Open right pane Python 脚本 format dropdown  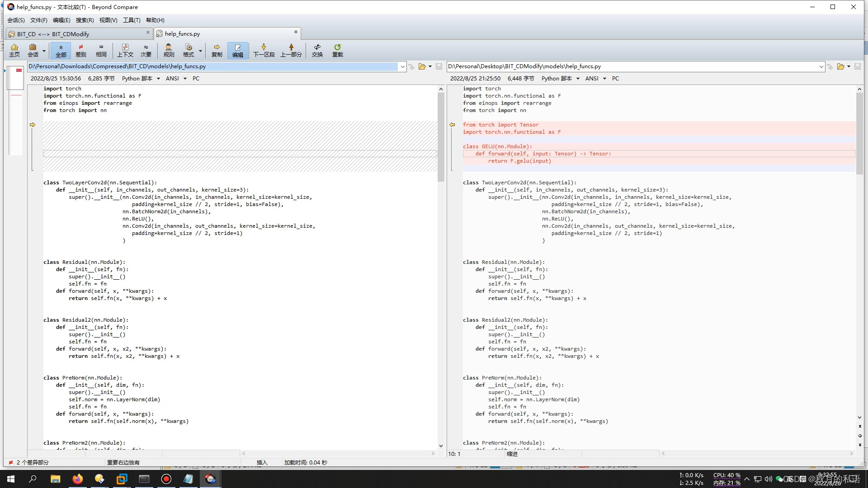point(560,79)
